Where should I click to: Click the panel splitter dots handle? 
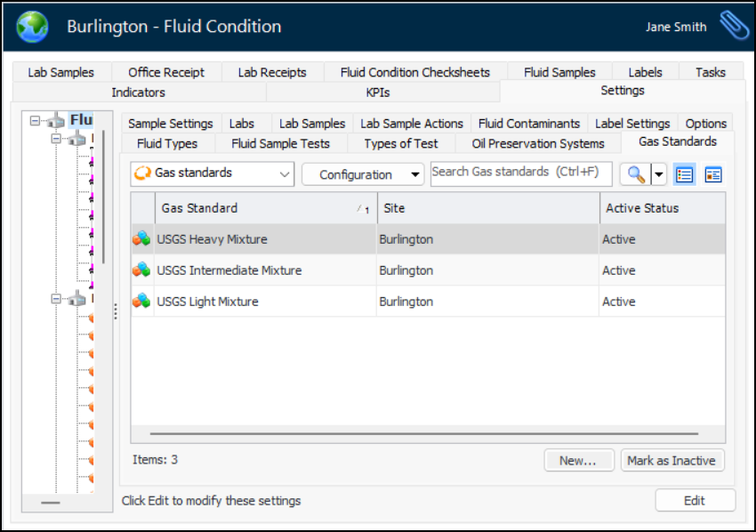pos(116,311)
